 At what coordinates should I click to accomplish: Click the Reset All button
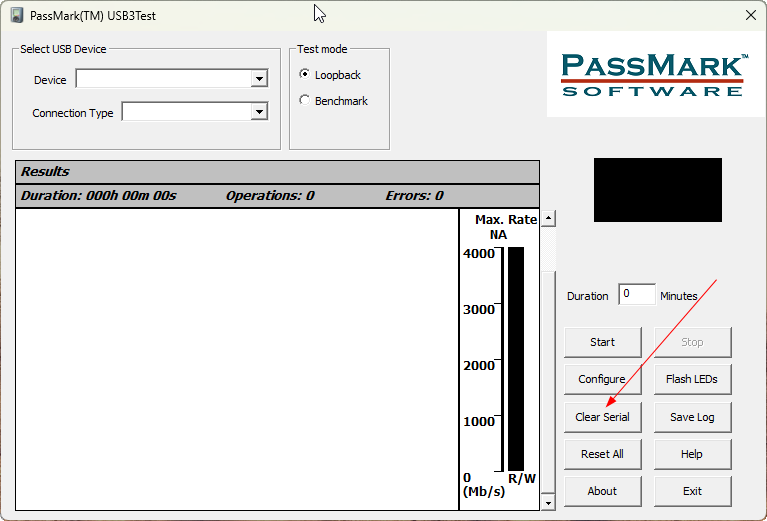pos(602,454)
